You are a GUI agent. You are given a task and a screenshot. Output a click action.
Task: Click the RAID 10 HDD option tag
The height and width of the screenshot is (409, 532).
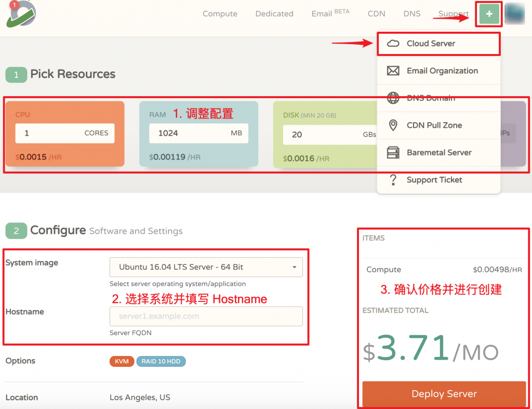click(161, 362)
